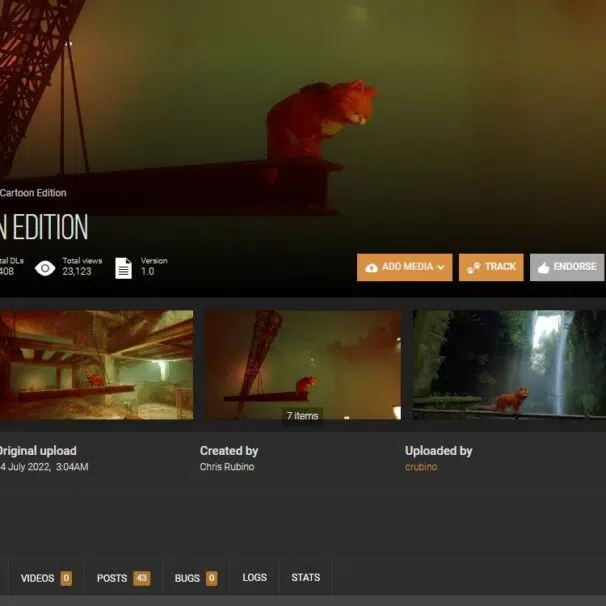Click the Created by heading
This screenshot has width=606, height=606.
coord(229,451)
